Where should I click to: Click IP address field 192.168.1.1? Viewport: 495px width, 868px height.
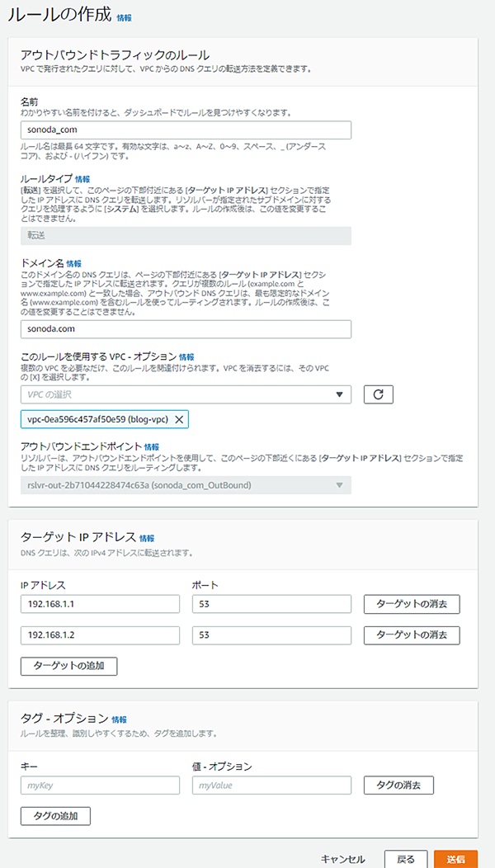[100, 605]
